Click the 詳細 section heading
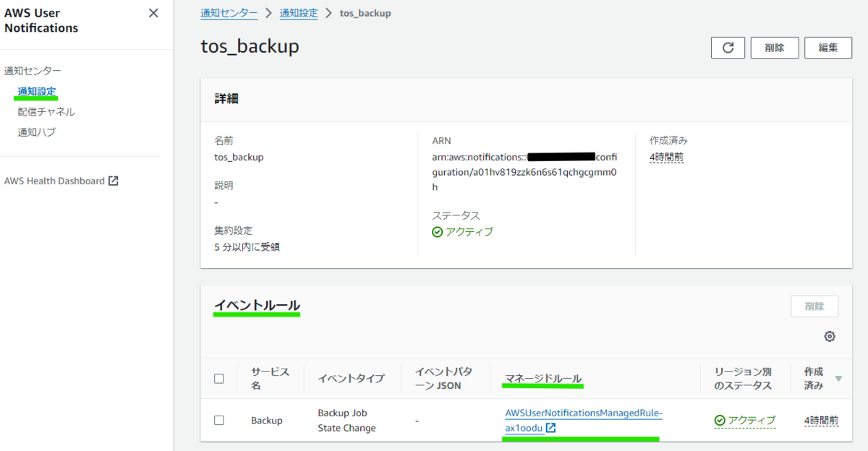The height and width of the screenshot is (451, 868). point(226,99)
